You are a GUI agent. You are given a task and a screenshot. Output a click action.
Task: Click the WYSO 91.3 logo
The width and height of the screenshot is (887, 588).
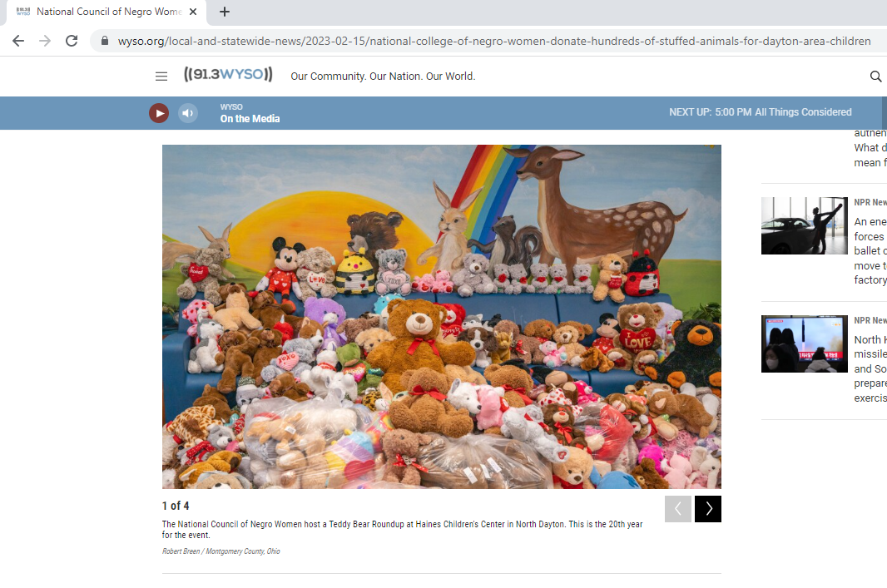228,75
